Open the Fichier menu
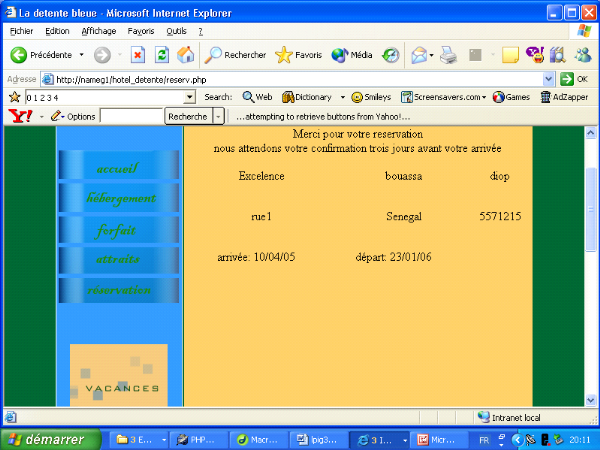 coord(21,31)
